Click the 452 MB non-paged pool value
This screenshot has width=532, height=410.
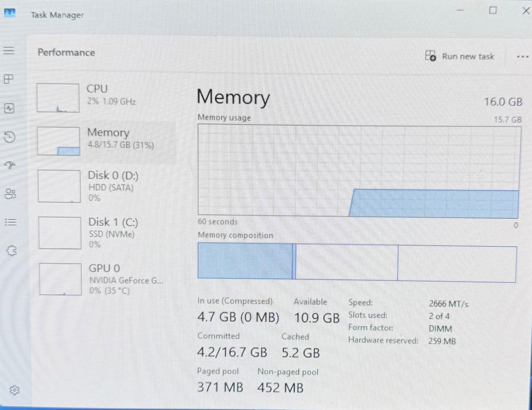(281, 388)
